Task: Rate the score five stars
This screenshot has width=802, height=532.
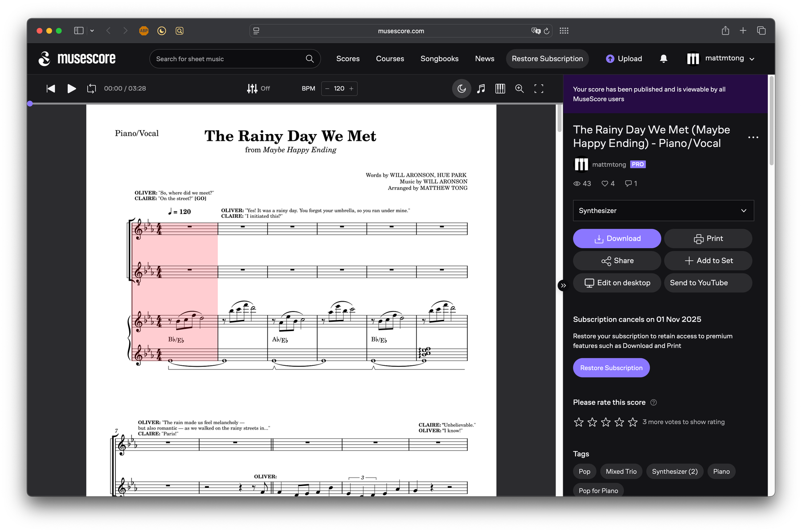Action: coord(633,422)
